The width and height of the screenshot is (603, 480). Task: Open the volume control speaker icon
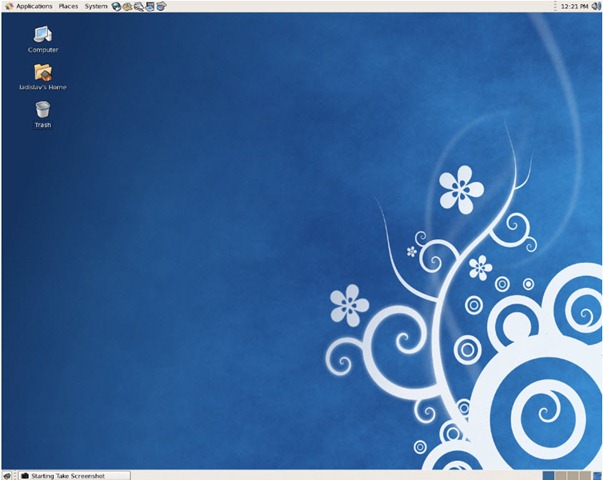coord(596,6)
